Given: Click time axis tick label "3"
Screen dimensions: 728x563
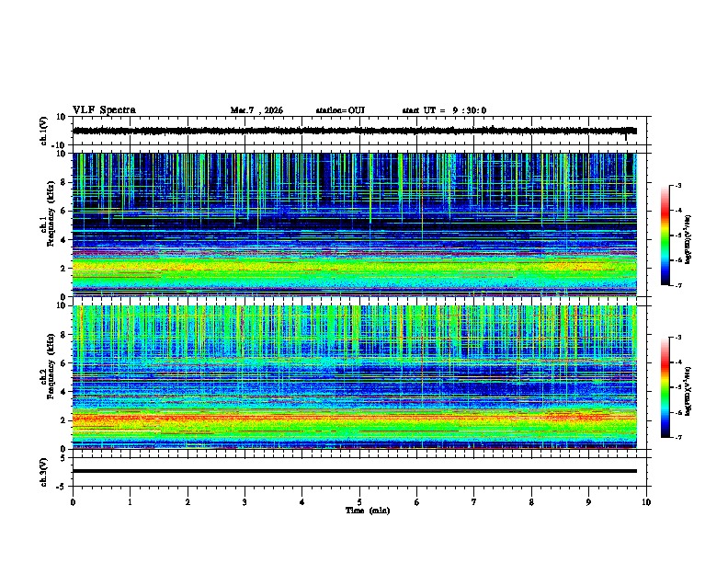Looking at the screenshot, I should click(x=245, y=502).
